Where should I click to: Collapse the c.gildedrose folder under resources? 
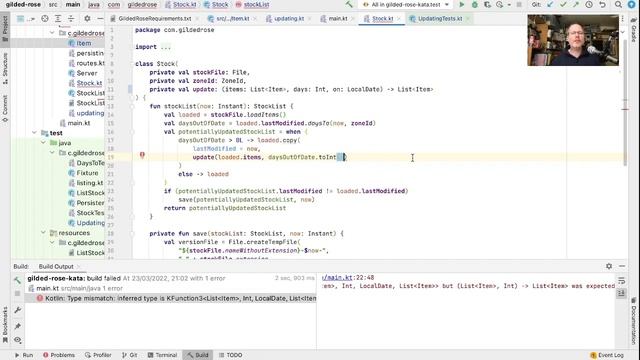[x=52, y=242]
